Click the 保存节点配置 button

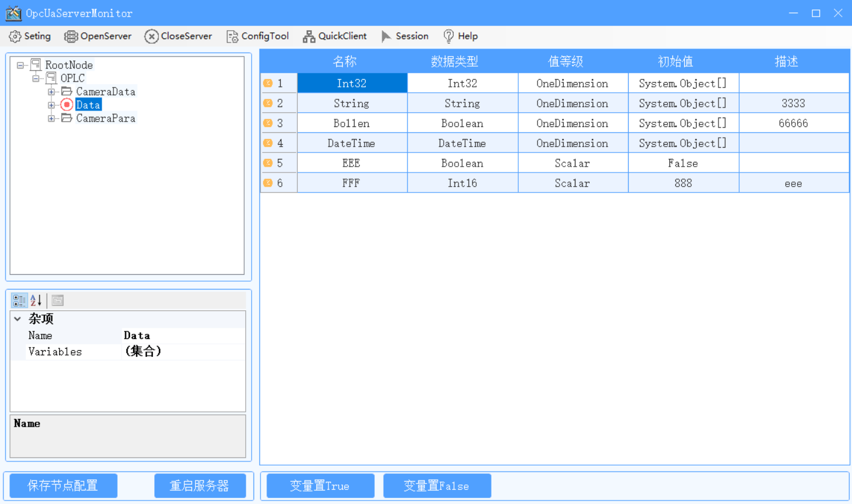63,485
